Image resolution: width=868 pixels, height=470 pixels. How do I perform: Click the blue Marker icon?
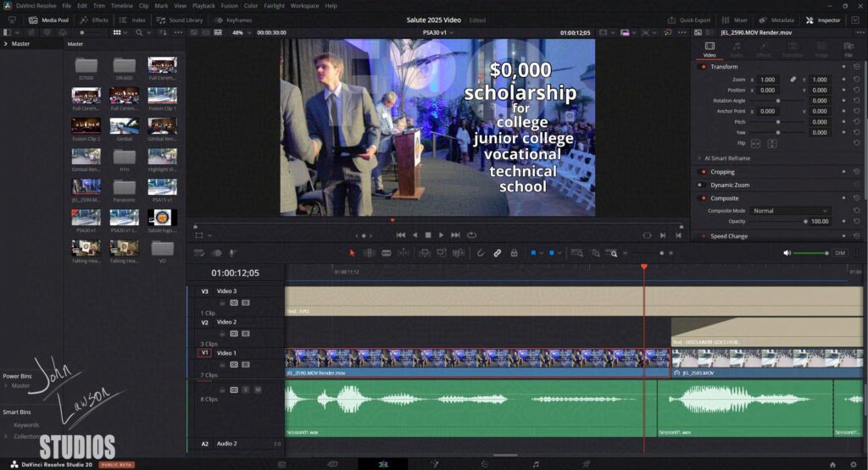[x=551, y=253]
